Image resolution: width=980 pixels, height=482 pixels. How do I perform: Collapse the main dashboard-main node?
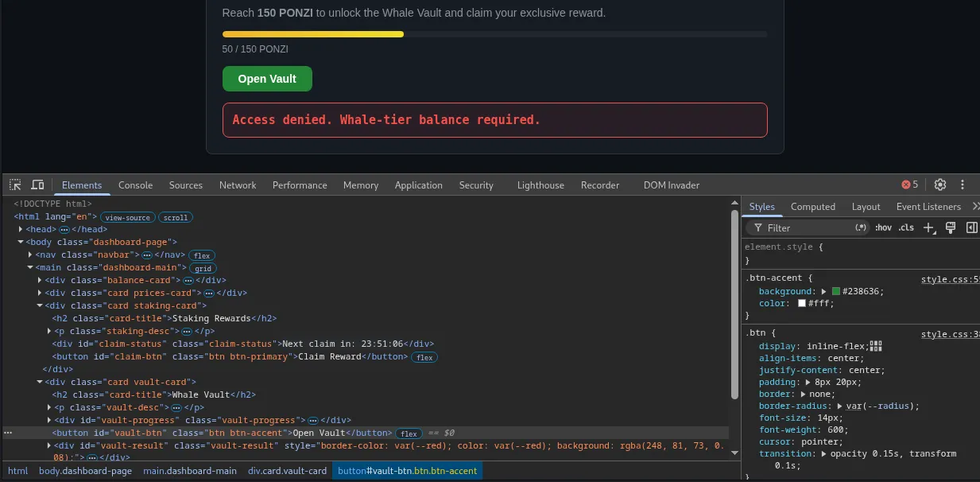point(30,267)
